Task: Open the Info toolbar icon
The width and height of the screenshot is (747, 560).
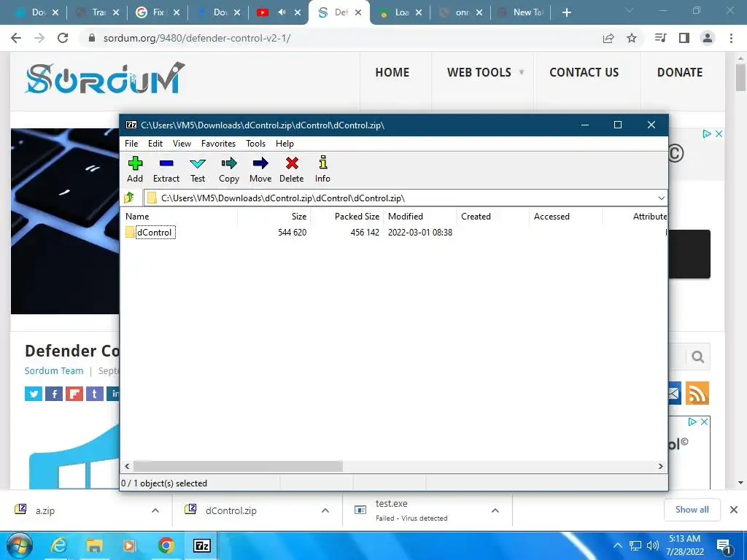Action: click(322, 169)
